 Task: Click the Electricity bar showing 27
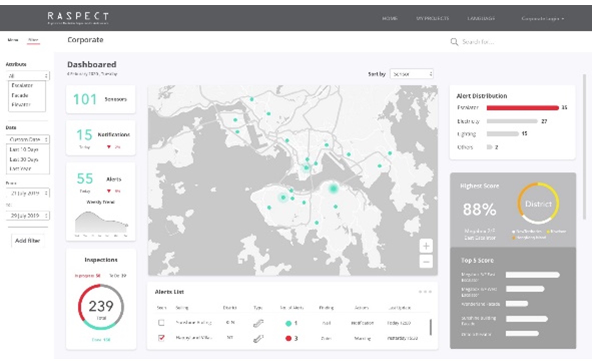click(512, 121)
